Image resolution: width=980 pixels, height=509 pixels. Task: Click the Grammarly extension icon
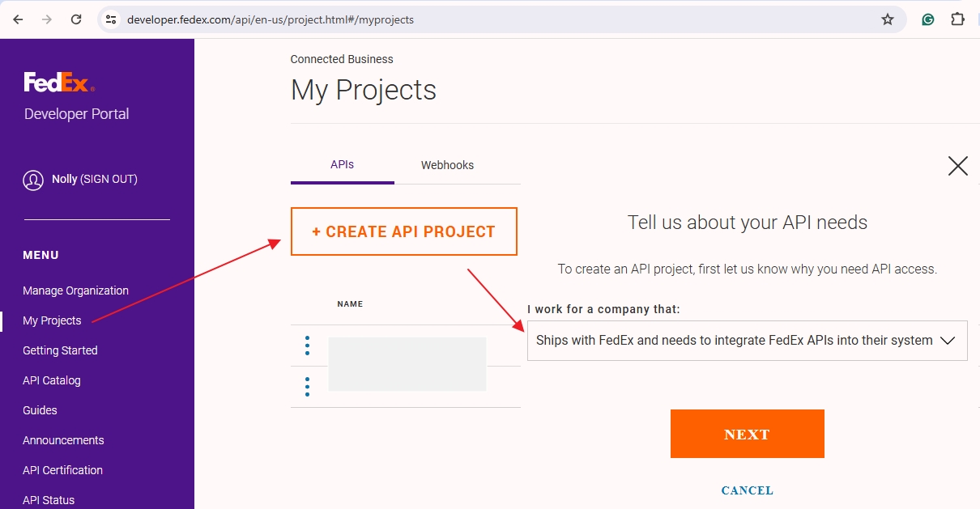pos(928,19)
